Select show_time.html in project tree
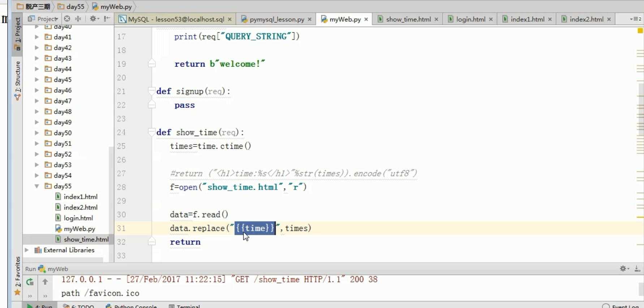This screenshot has width=644, height=308. point(82,239)
